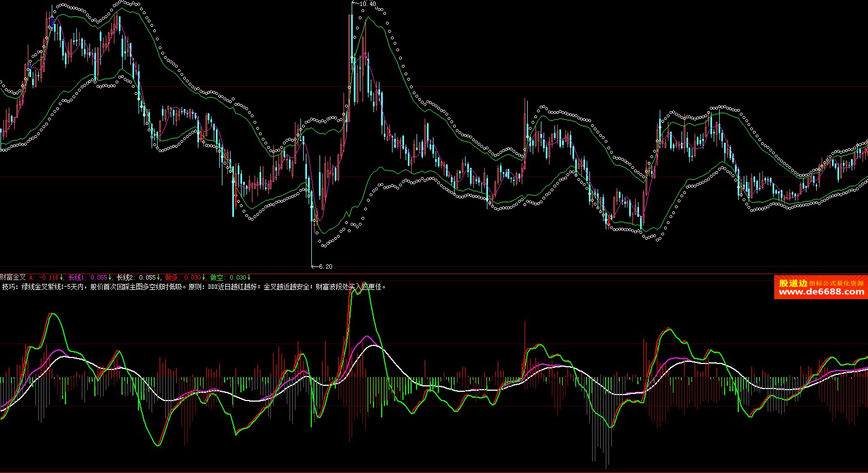
Task: Click the down arrow after 长线1 value
Action: [x=110, y=277]
